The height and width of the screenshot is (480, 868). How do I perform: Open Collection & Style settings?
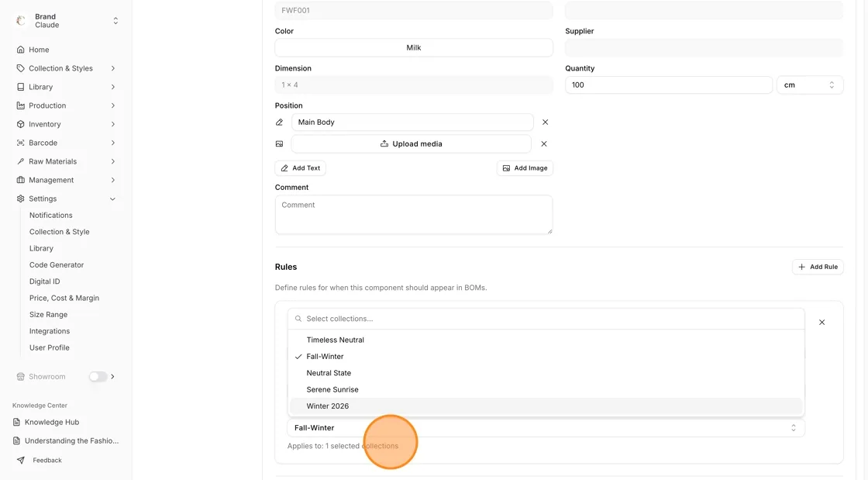click(59, 232)
